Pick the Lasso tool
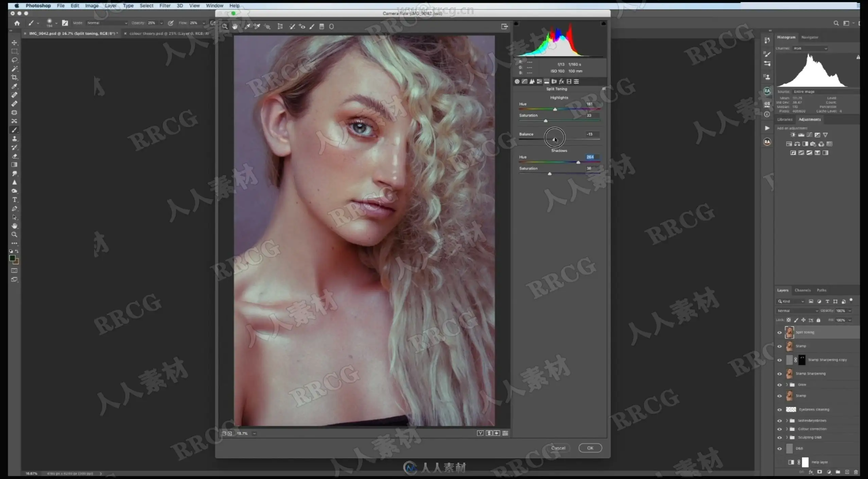Screen dimensions: 868x479 click(14, 60)
